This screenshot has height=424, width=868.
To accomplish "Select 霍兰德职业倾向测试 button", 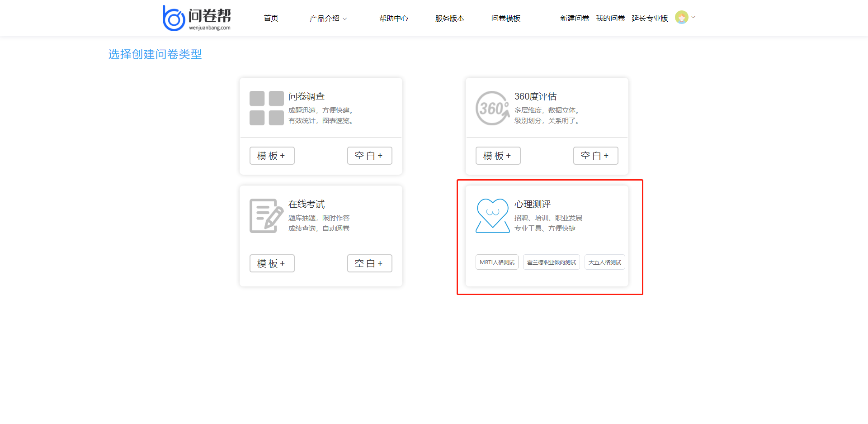I will pyautogui.click(x=552, y=262).
